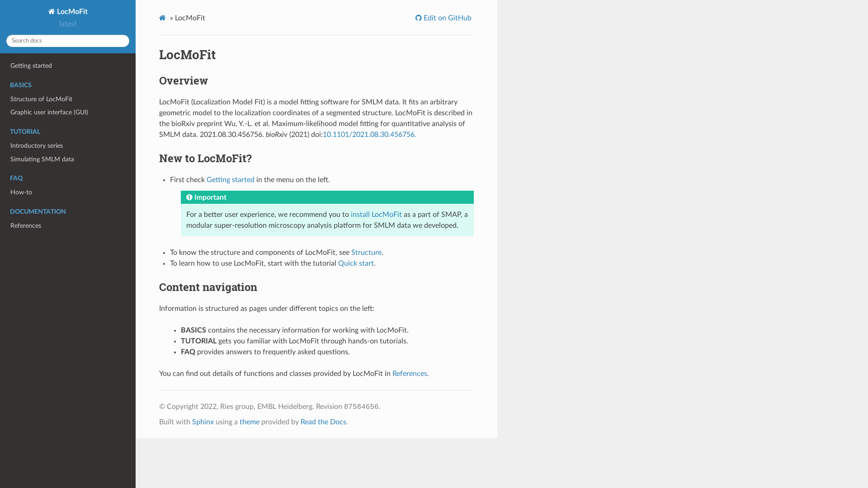Visit Read the Docs footer link

pos(323,422)
